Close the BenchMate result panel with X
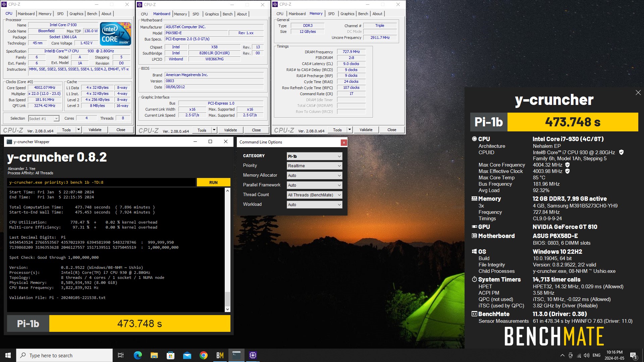Viewport: 644px width, 362px height. [x=638, y=93]
